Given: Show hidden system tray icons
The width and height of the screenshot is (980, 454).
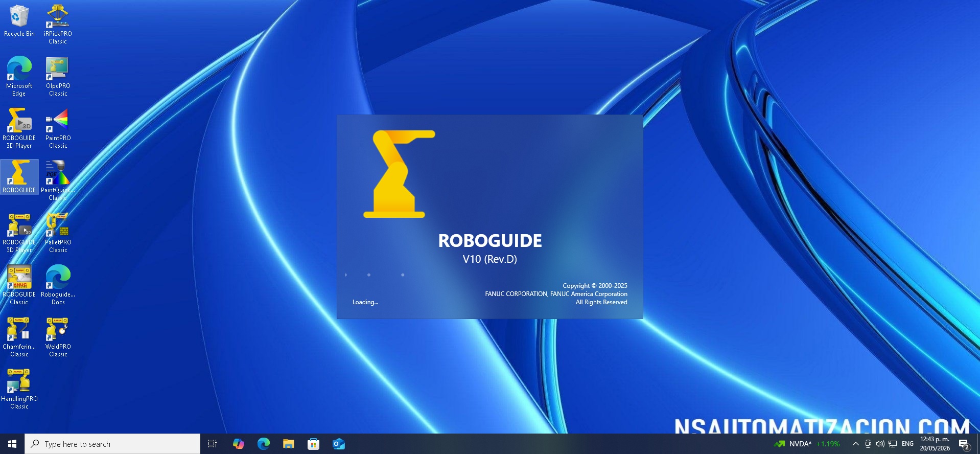Looking at the screenshot, I should (855, 444).
